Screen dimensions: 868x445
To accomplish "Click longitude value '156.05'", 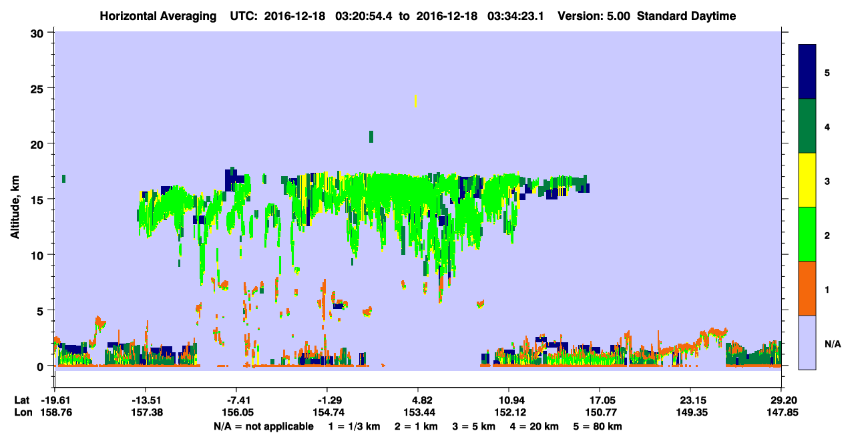I will [236, 413].
